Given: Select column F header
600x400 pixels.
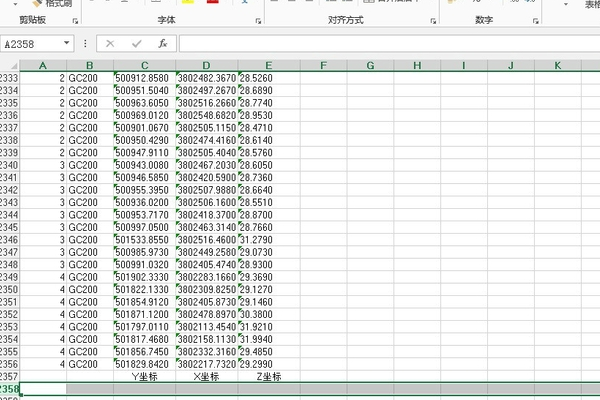Looking at the screenshot, I should tap(324, 65).
